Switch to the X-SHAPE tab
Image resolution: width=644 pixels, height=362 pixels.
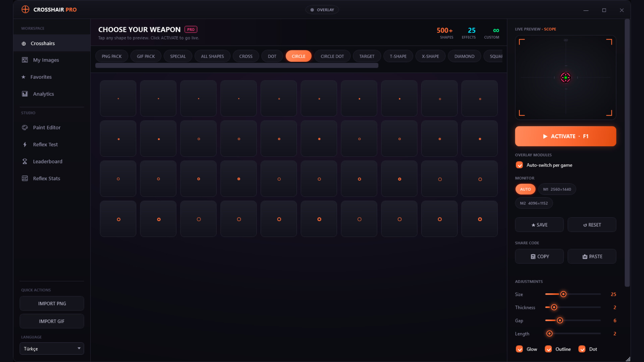(x=430, y=56)
